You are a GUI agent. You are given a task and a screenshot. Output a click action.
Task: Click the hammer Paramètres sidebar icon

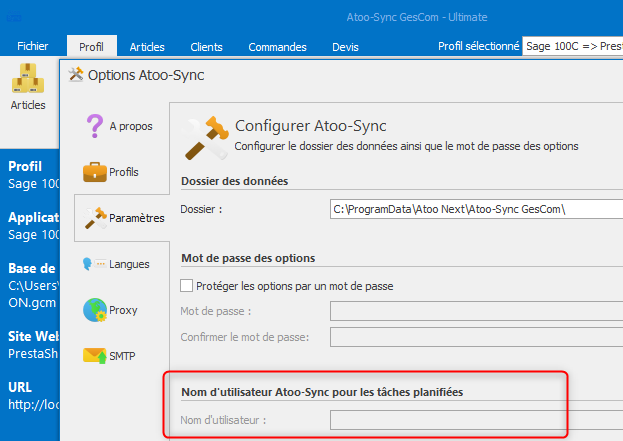pos(95,218)
